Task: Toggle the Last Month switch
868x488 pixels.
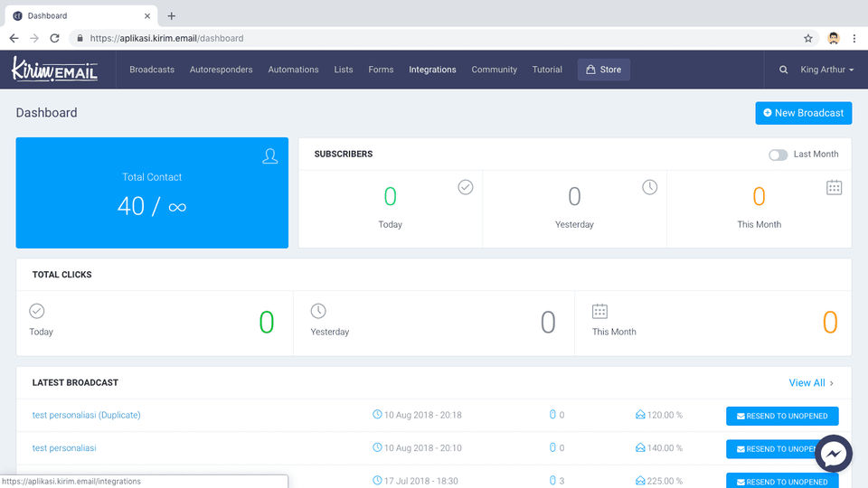Action: 778,155
